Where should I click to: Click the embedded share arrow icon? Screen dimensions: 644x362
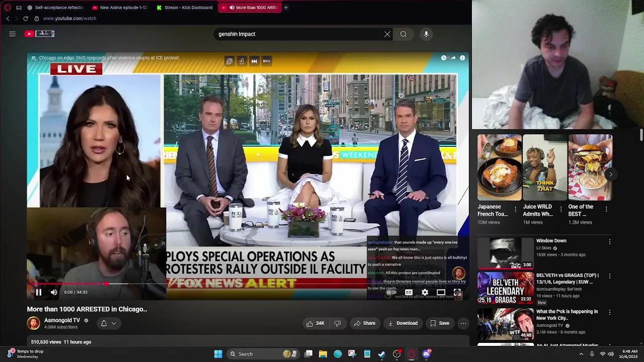[453, 58]
